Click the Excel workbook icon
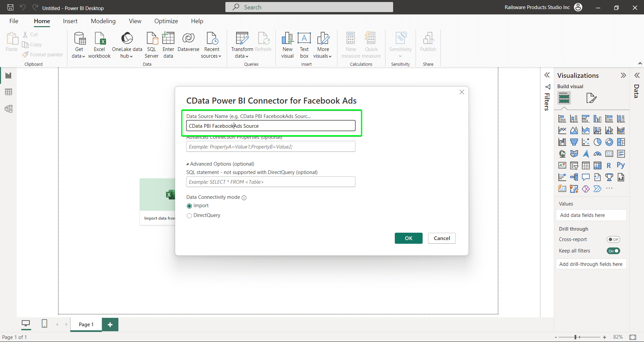Image resolution: width=644 pixels, height=342 pixels. click(99, 45)
